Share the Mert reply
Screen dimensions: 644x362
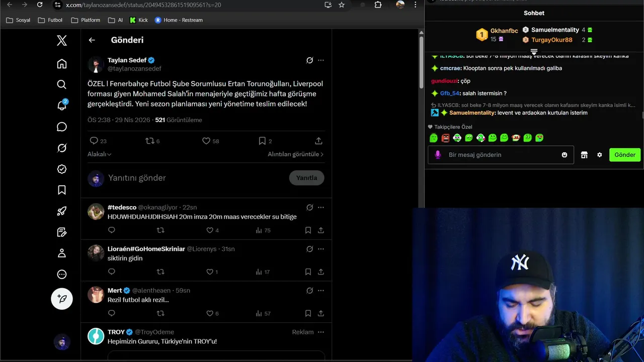(x=321, y=313)
